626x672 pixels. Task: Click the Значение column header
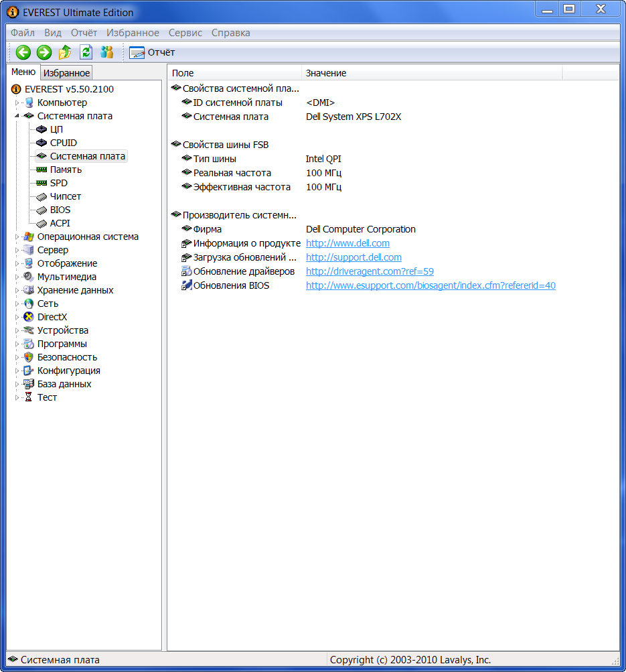point(432,73)
